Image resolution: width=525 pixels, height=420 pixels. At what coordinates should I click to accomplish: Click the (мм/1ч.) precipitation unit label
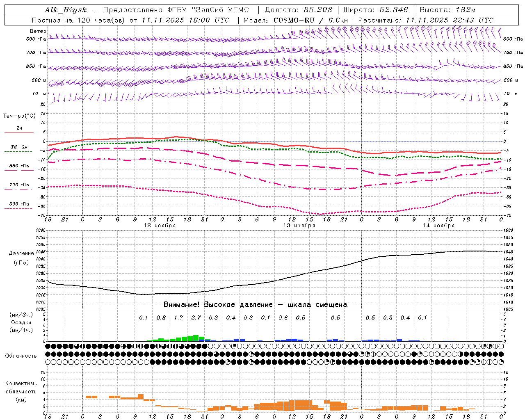(21, 330)
